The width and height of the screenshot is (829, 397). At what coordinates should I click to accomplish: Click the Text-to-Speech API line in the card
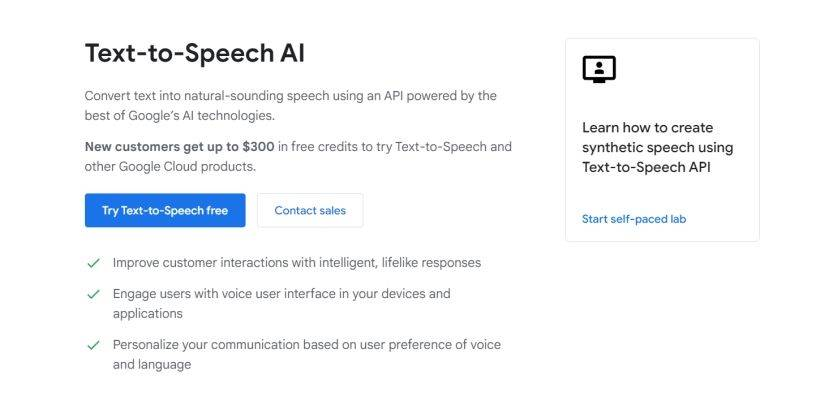click(x=646, y=168)
